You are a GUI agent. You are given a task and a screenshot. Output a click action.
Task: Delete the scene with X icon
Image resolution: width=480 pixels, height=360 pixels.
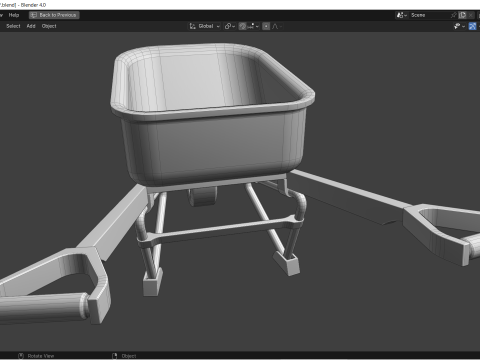pyautogui.click(x=470, y=15)
